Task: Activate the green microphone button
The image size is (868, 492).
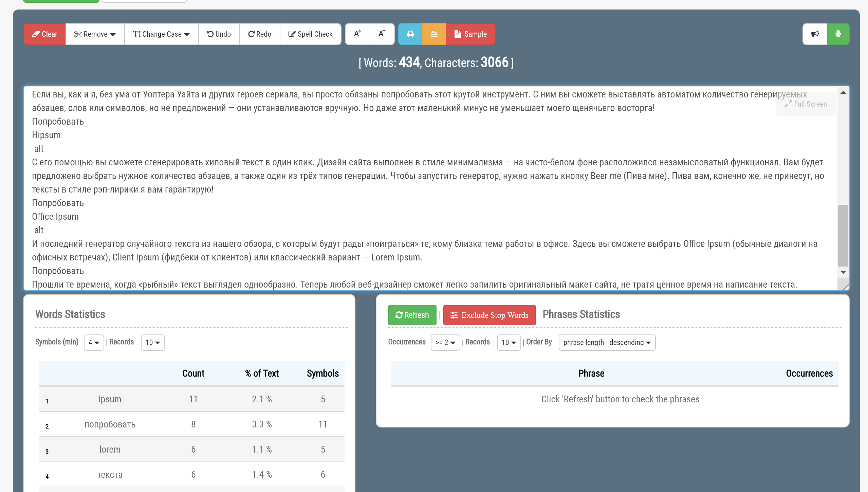Action: (x=838, y=34)
